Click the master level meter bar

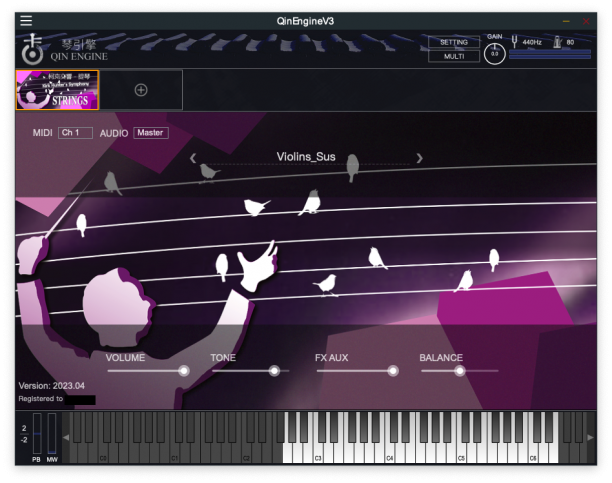click(x=550, y=54)
